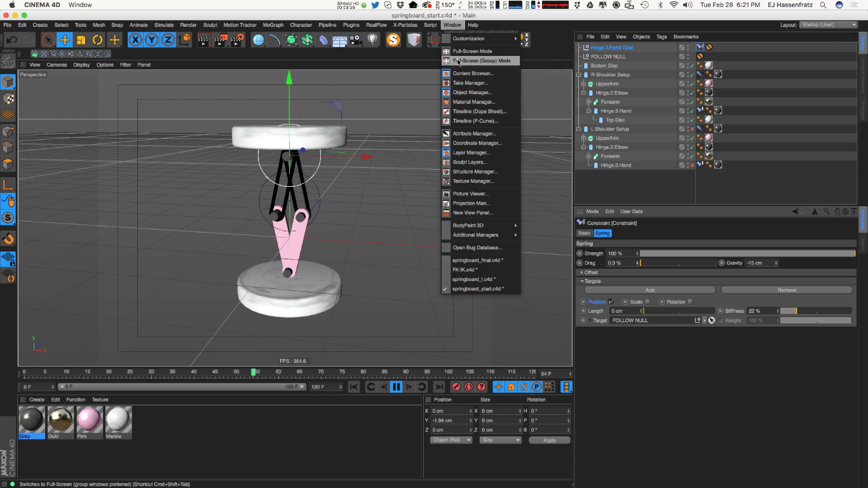Toggle the Position checkbox in Targets

pos(611,302)
